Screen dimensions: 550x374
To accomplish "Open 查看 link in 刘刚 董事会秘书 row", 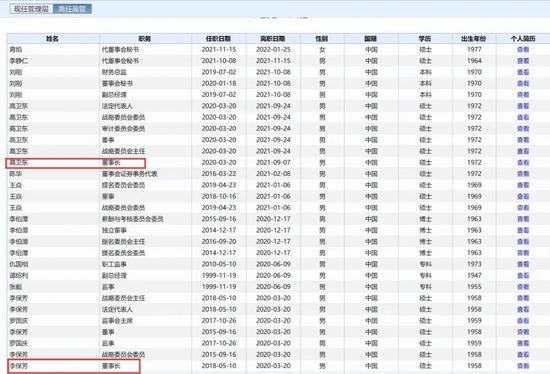I will [523, 83].
